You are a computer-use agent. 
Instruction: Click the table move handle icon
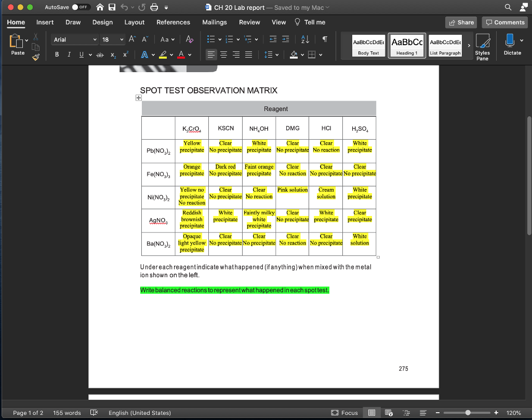pyautogui.click(x=138, y=98)
